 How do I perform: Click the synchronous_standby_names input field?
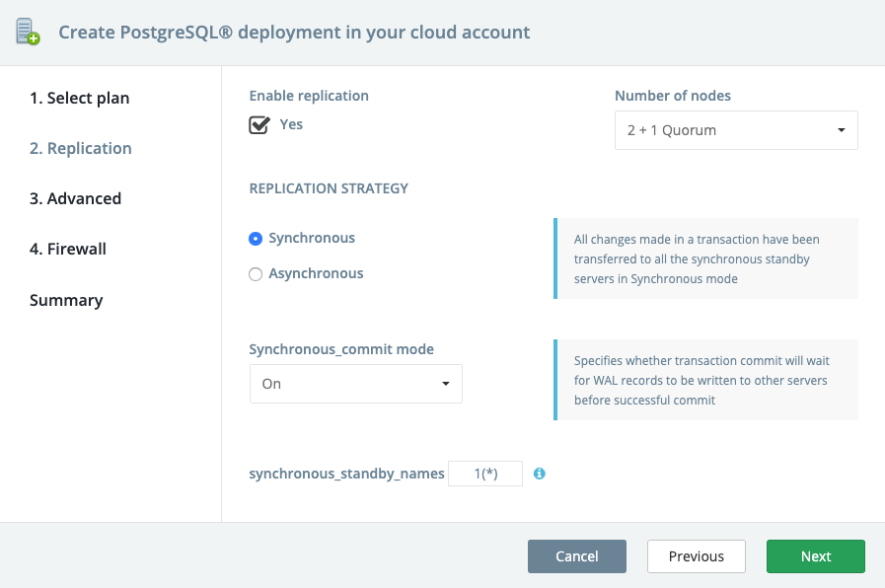tap(484, 474)
